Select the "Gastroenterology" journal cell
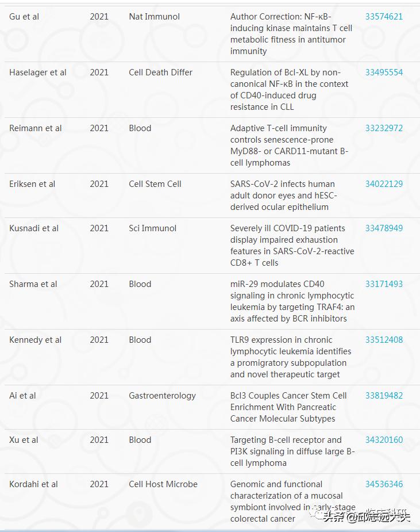Screen dimensions: 420x532 [162, 396]
